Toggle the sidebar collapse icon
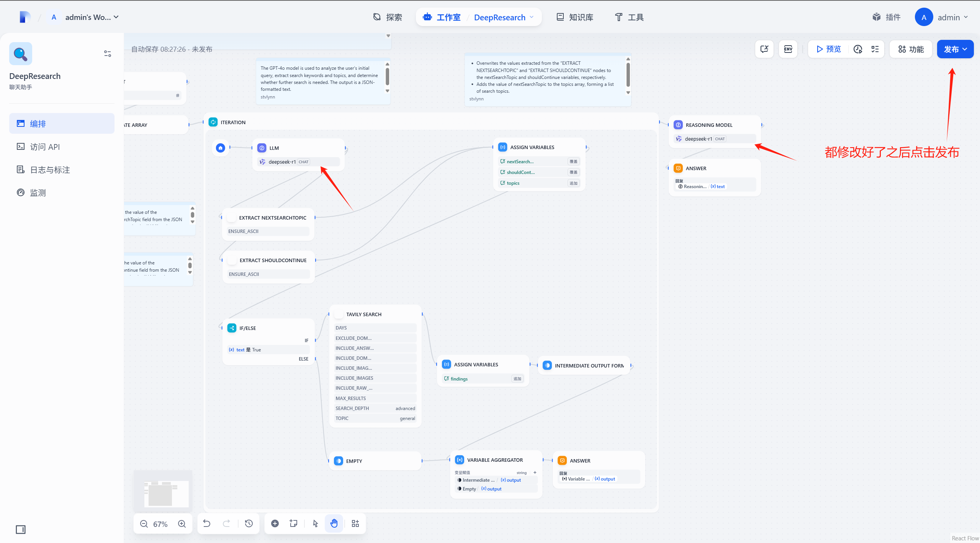This screenshot has width=980, height=543. [21, 530]
